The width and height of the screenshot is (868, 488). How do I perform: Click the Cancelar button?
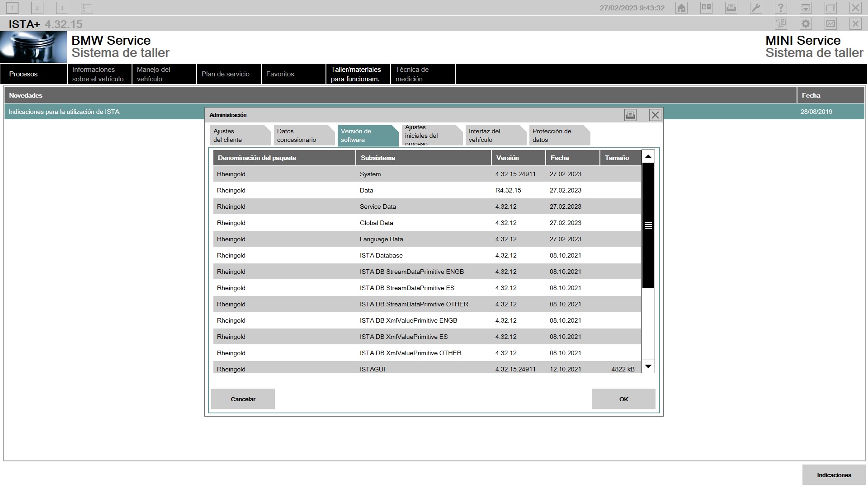click(243, 399)
